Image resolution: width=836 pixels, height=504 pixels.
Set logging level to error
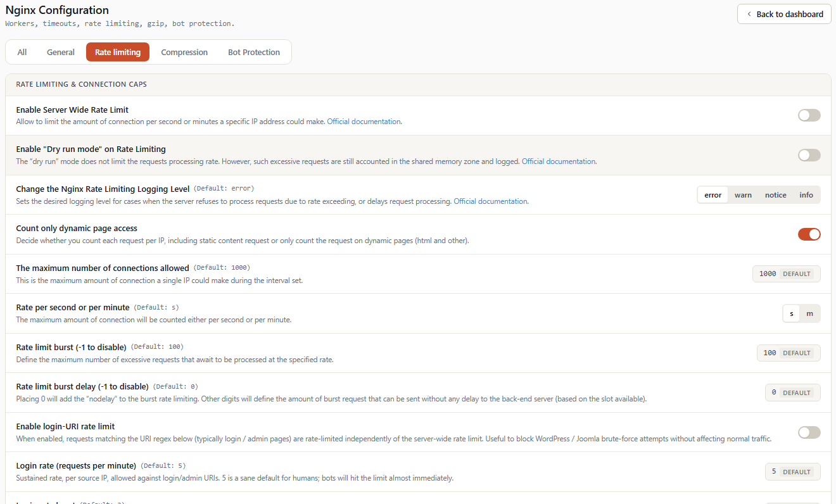tap(713, 195)
